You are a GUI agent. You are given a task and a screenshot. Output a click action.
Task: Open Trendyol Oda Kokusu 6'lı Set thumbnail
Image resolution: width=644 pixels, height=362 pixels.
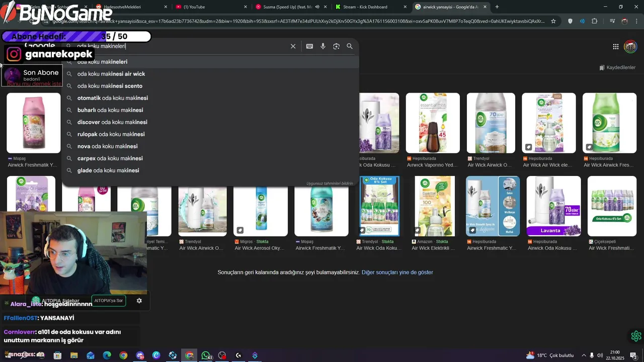[379, 206]
